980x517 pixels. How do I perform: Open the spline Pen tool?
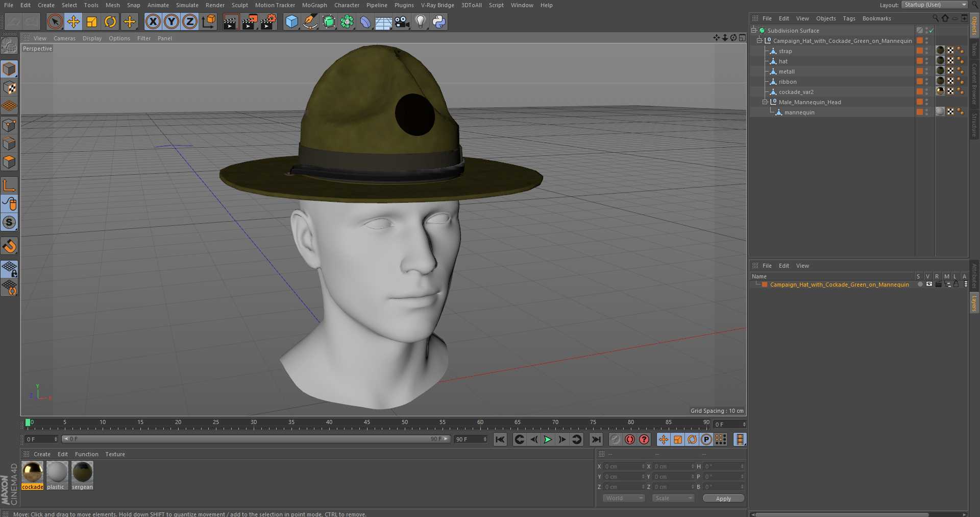[x=310, y=21]
